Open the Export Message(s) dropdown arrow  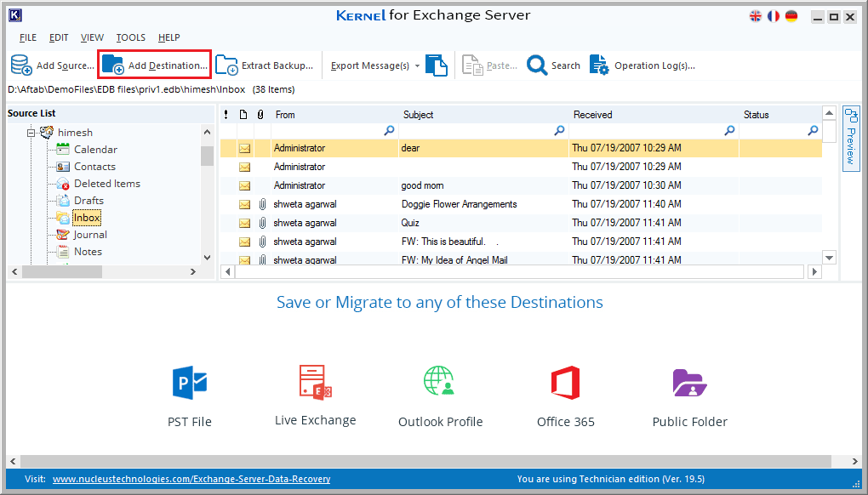coord(417,65)
